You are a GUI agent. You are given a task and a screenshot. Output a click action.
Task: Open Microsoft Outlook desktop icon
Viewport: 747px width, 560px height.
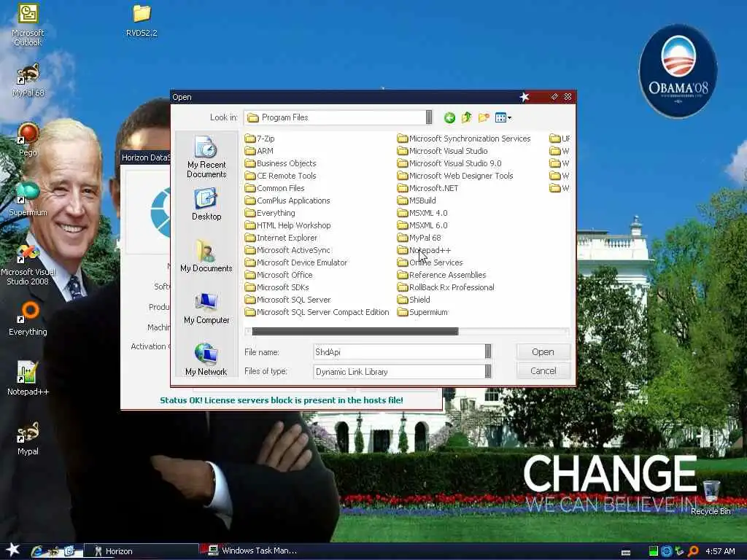pyautogui.click(x=28, y=25)
